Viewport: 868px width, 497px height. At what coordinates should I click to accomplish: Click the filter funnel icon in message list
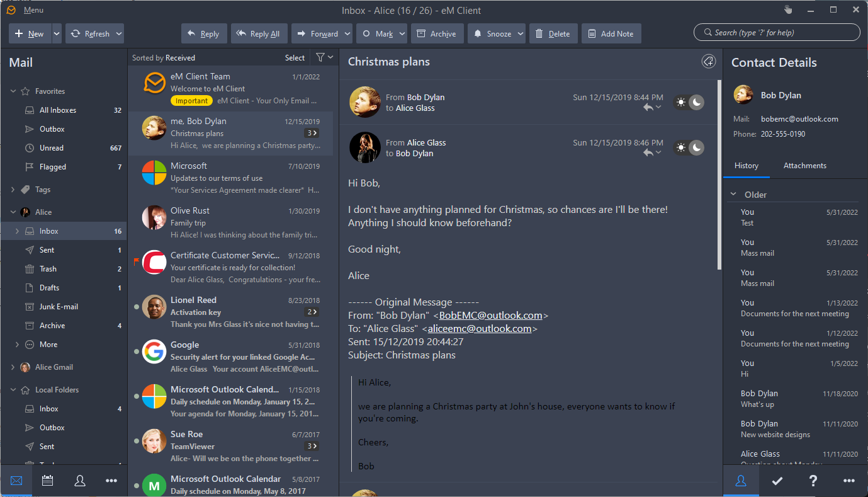[320, 57]
